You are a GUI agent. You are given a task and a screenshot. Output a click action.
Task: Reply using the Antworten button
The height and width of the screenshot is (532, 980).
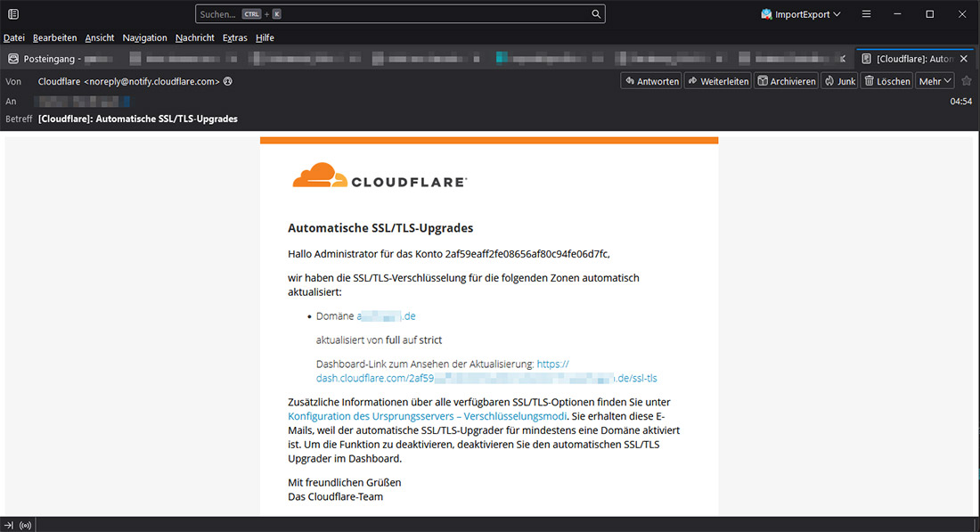[x=650, y=81]
